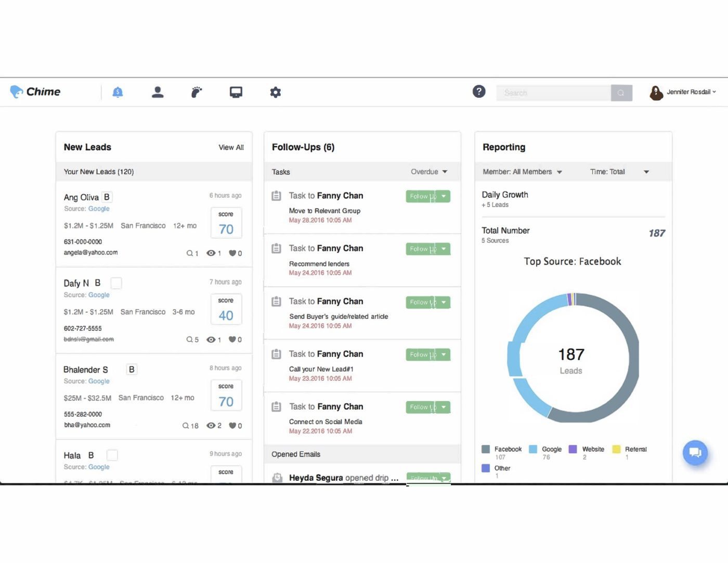
Task: Open the monitor/sites icon in the navbar
Action: [x=236, y=92]
